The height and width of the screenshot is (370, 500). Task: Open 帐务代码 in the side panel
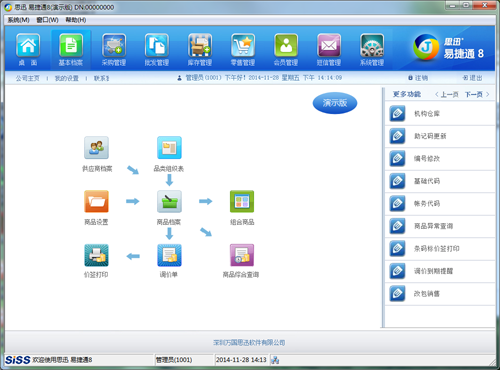click(x=440, y=203)
